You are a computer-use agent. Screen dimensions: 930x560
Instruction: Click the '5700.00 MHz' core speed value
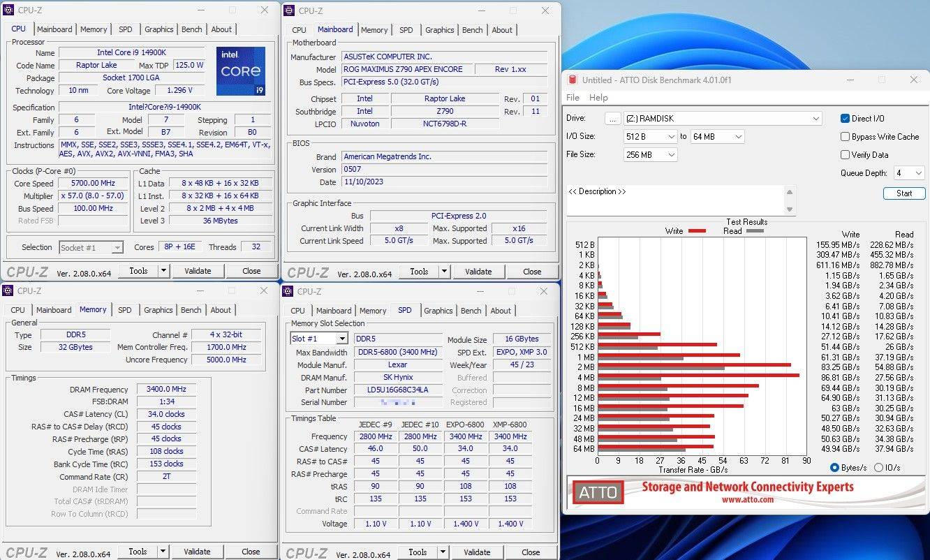94,184
